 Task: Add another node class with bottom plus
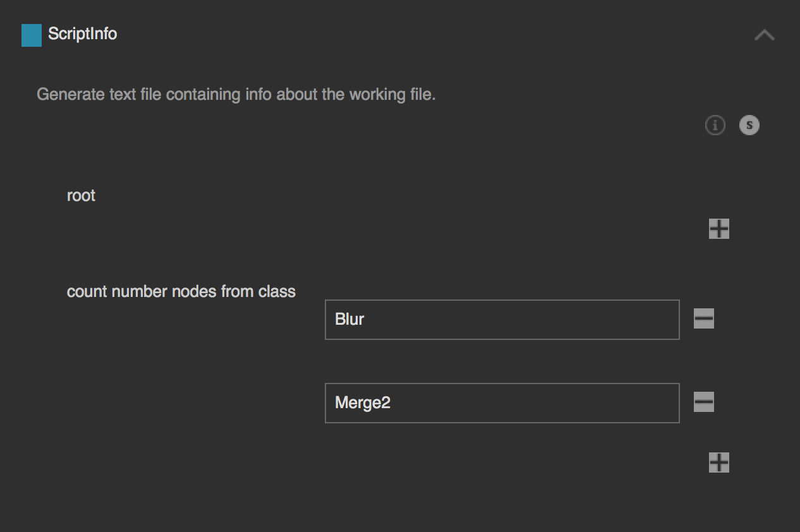(x=719, y=462)
